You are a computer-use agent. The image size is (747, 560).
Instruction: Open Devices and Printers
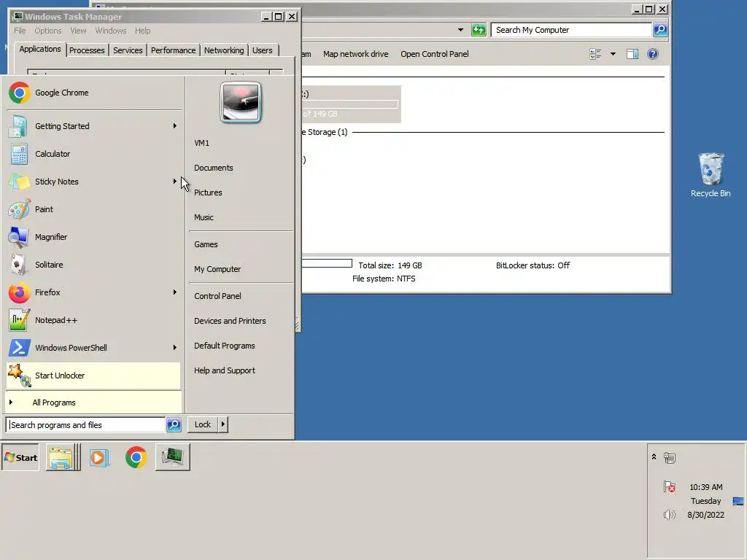[x=230, y=321]
